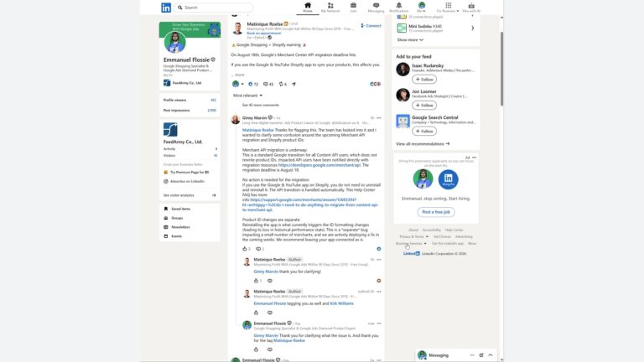Open Saved items
Screen dimensions: 644x362
[x=177, y=209]
